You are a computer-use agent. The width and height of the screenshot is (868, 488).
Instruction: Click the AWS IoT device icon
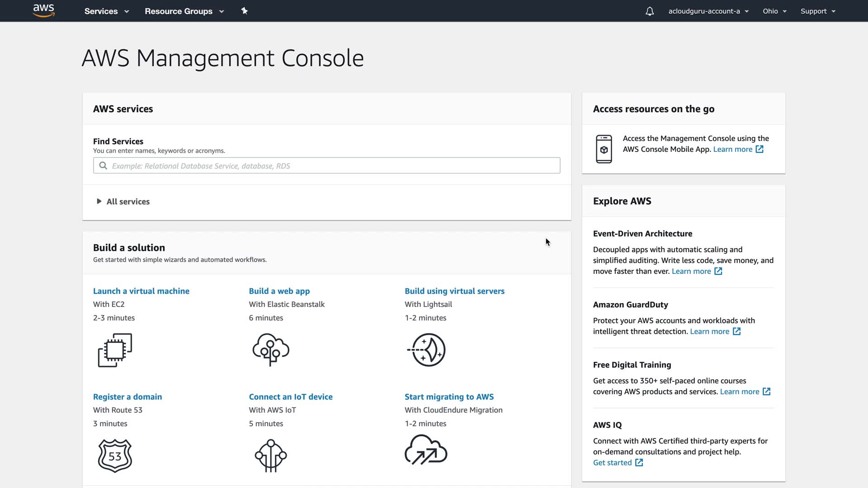click(271, 455)
